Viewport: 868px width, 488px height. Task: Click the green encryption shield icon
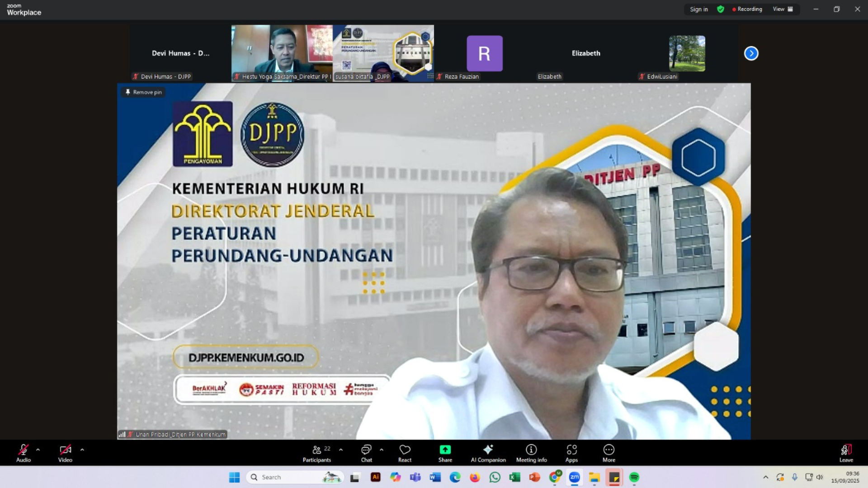pyautogui.click(x=721, y=9)
